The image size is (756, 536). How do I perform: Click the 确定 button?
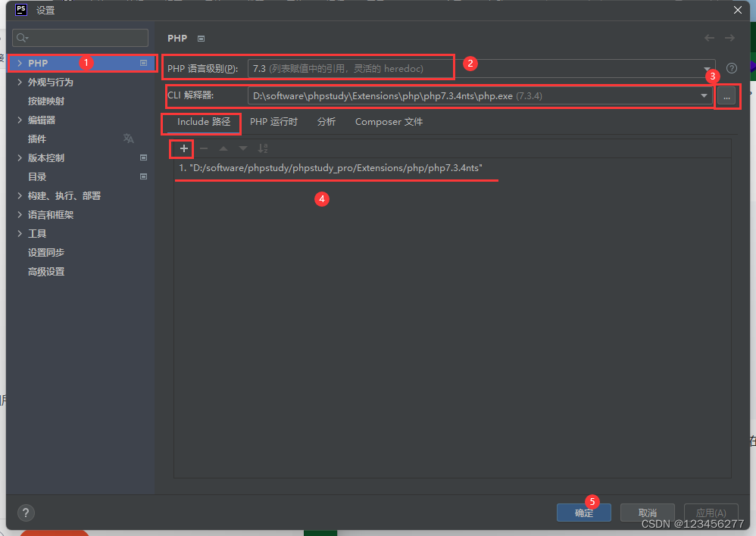pos(583,513)
